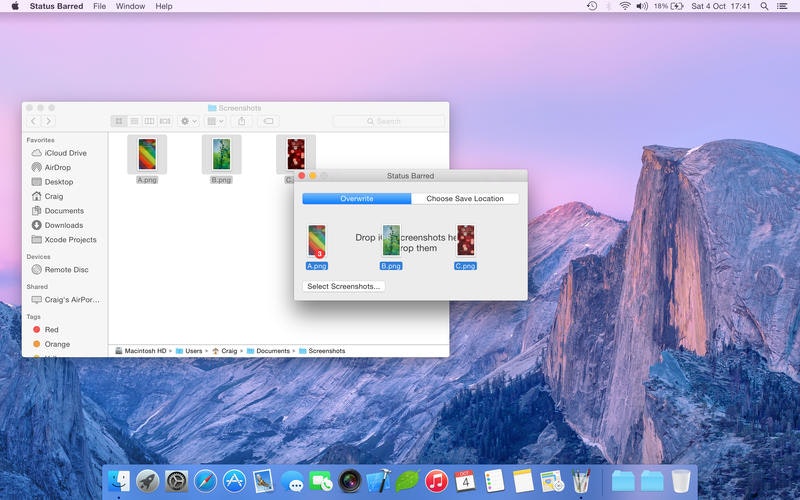
Task: Open the File menu
Action: 99,6
